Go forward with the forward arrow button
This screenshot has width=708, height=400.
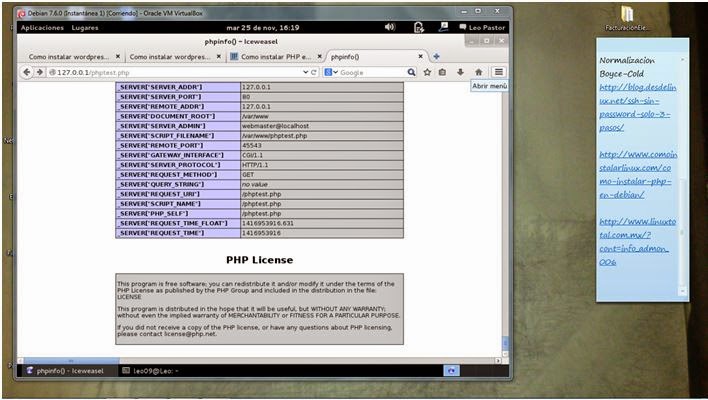[x=40, y=72]
